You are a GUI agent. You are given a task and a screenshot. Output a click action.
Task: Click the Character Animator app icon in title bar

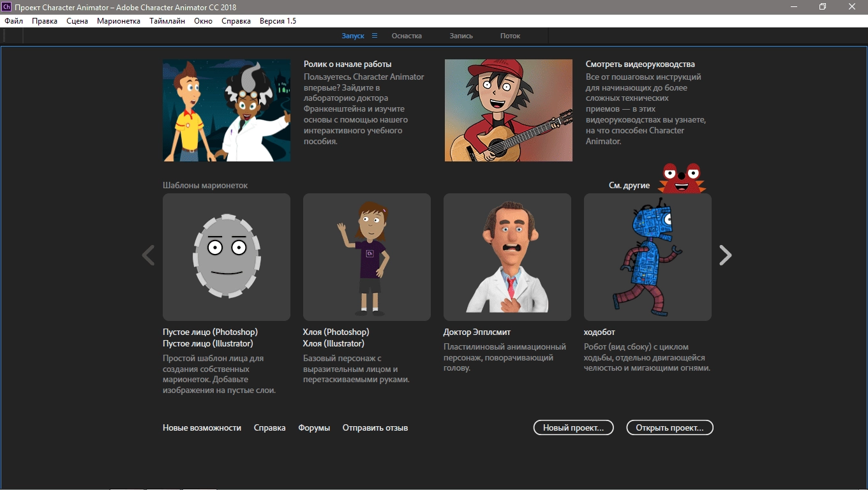tap(7, 7)
